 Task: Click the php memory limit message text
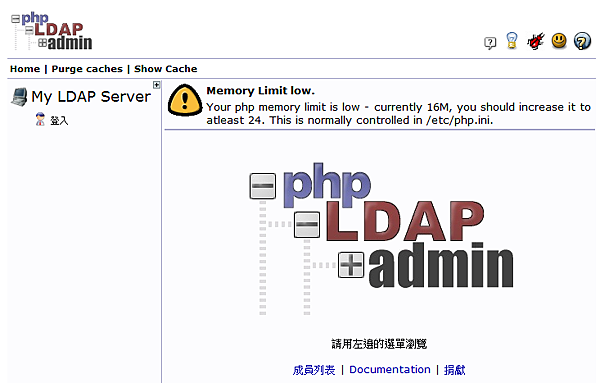[x=398, y=114]
